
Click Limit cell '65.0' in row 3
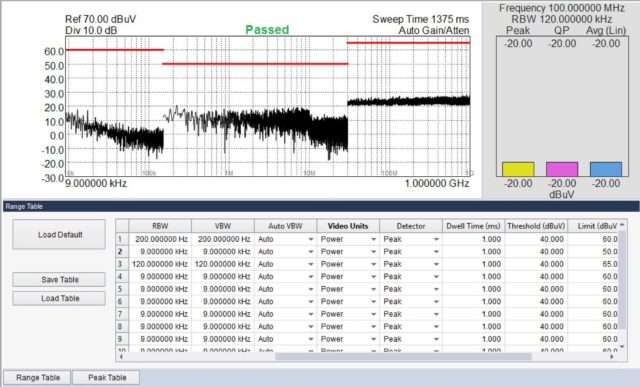pos(593,264)
